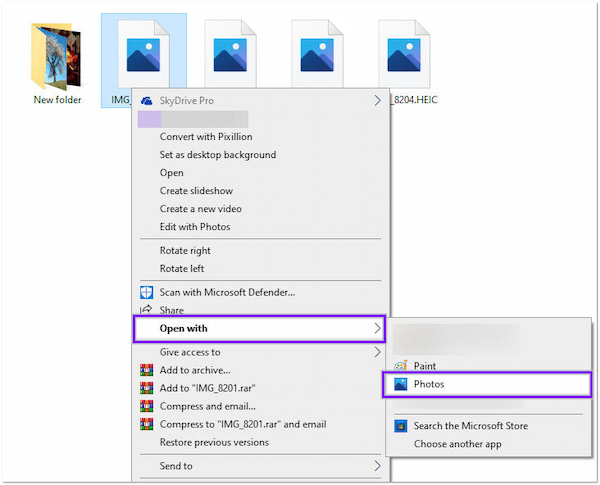This screenshot has height=485, width=600.
Task: Click the Microsoft Store icon in submenu
Action: (x=401, y=426)
